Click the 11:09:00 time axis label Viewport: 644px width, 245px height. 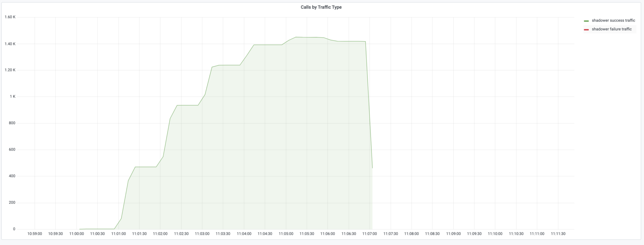click(x=453, y=234)
